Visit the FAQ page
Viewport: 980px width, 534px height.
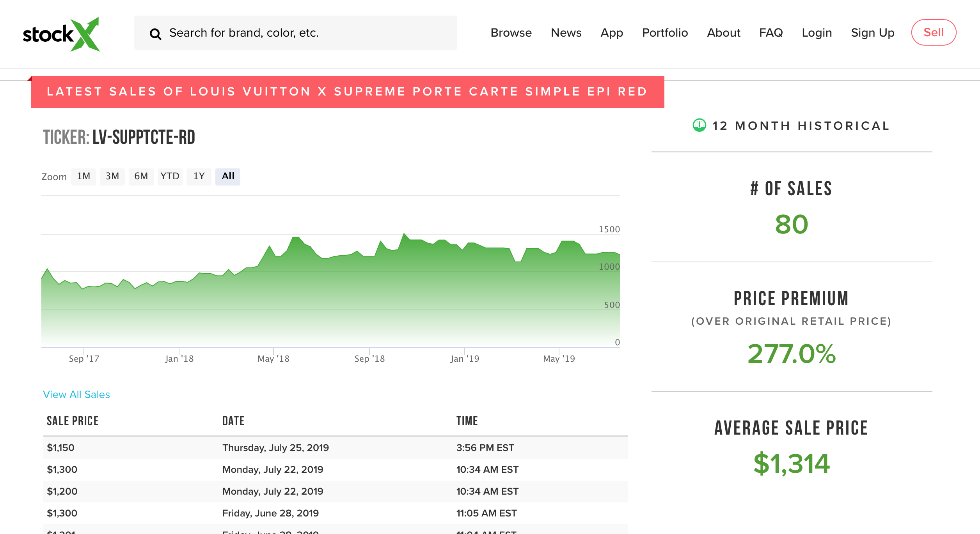(x=771, y=33)
